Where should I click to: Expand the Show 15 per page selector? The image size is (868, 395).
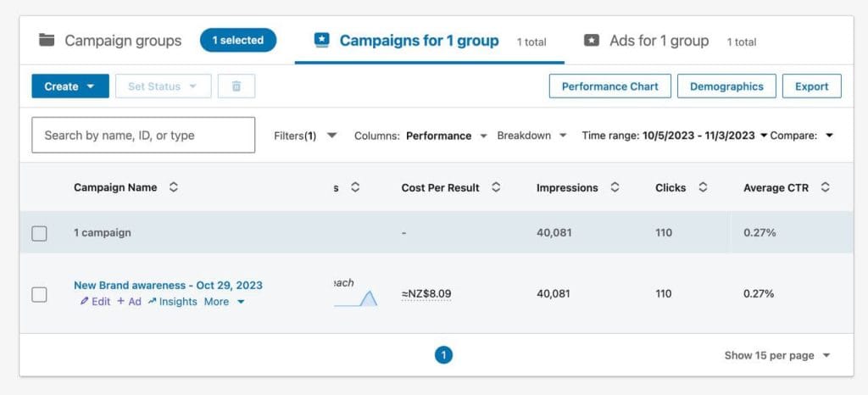pos(777,356)
